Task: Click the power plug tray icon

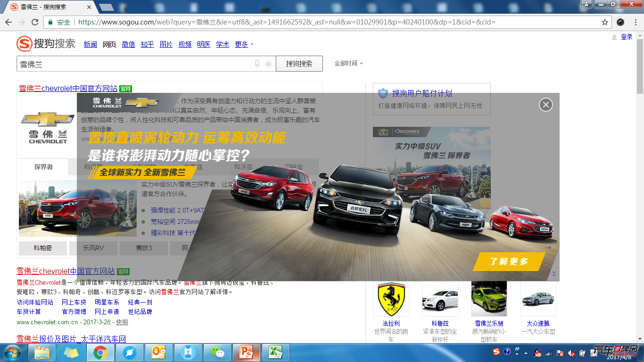Action: 583,353
